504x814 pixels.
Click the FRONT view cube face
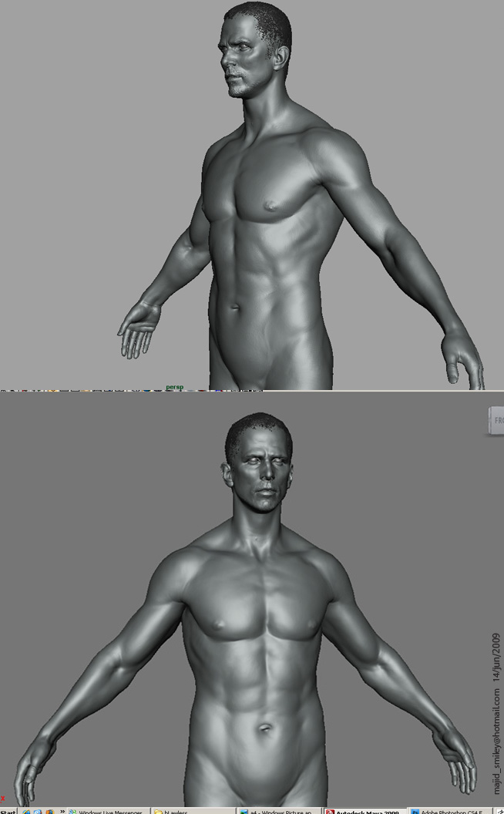pyautogui.click(x=497, y=421)
